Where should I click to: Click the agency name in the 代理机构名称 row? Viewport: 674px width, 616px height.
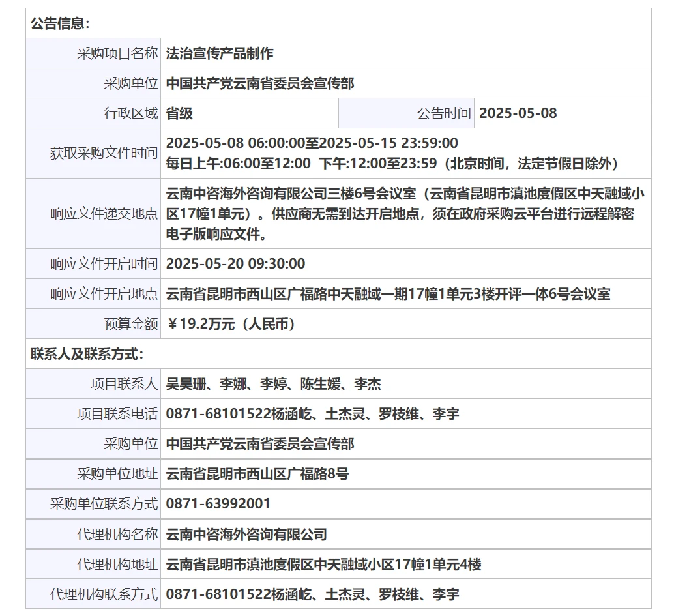[246, 534]
